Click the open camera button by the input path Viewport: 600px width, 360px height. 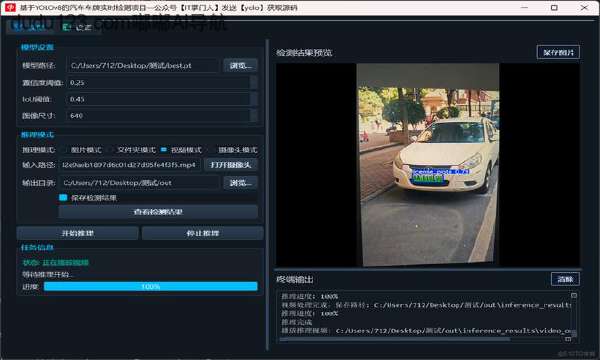(231, 165)
